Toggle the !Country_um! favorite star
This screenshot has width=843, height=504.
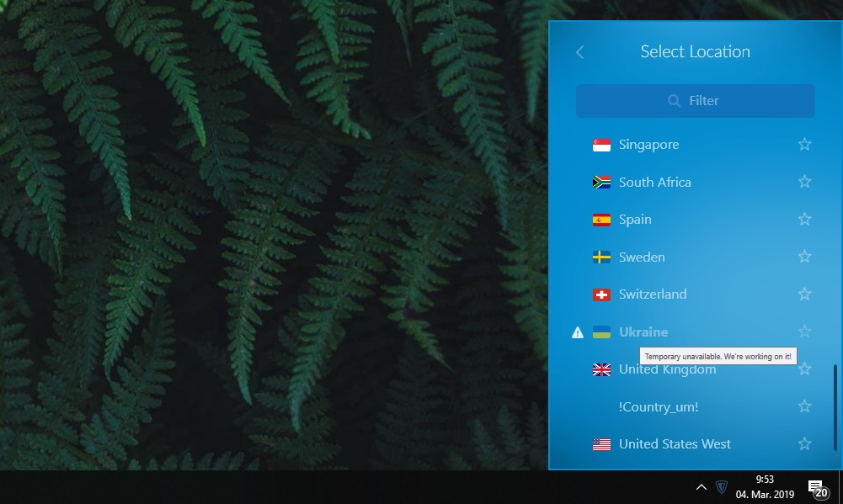(x=804, y=406)
